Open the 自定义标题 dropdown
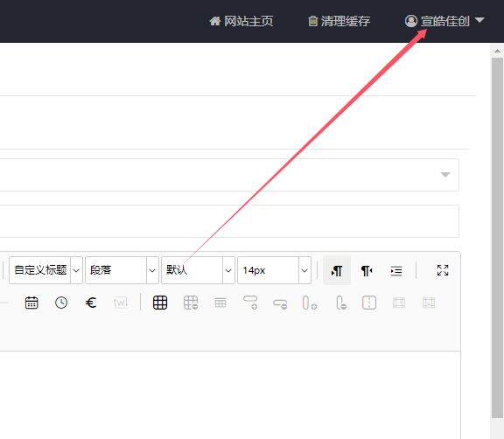The width and height of the screenshot is (504, 439). point(46,270)
